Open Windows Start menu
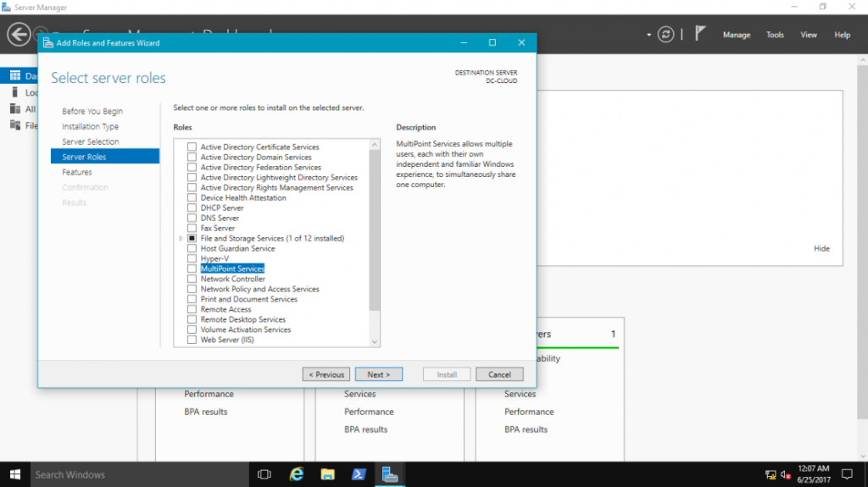 [x=15, y=474]
